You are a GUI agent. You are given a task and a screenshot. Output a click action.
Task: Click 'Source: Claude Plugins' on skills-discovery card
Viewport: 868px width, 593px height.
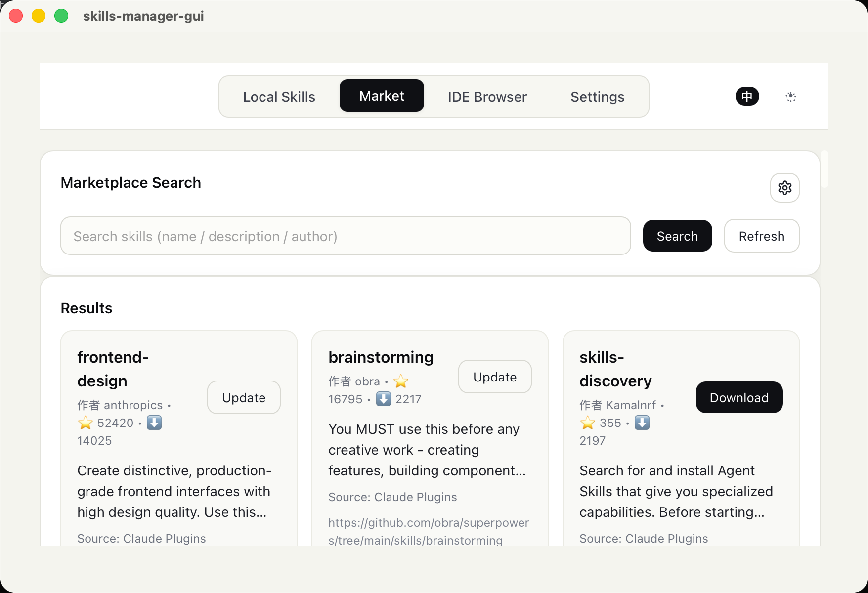pos(644,538)
